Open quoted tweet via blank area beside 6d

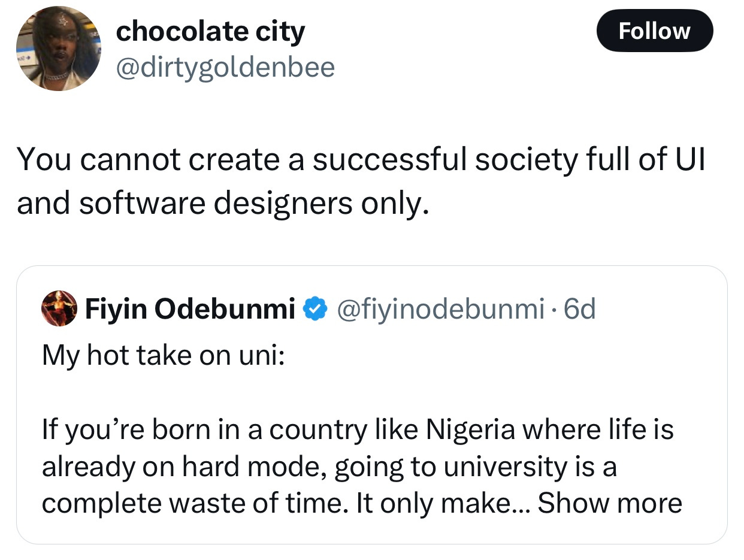pyautogui.click(x=659, y=309)
